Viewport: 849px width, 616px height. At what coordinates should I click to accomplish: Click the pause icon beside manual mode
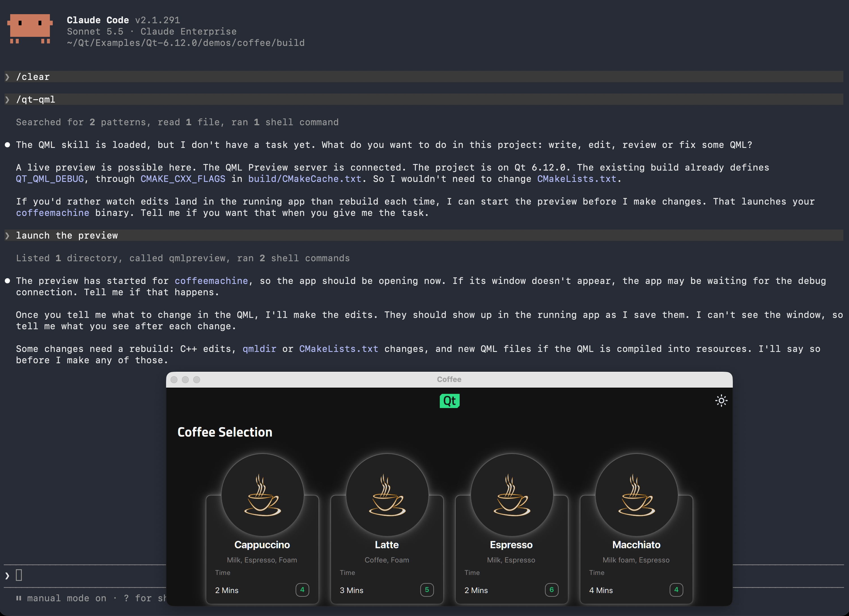tap(19, 598)
